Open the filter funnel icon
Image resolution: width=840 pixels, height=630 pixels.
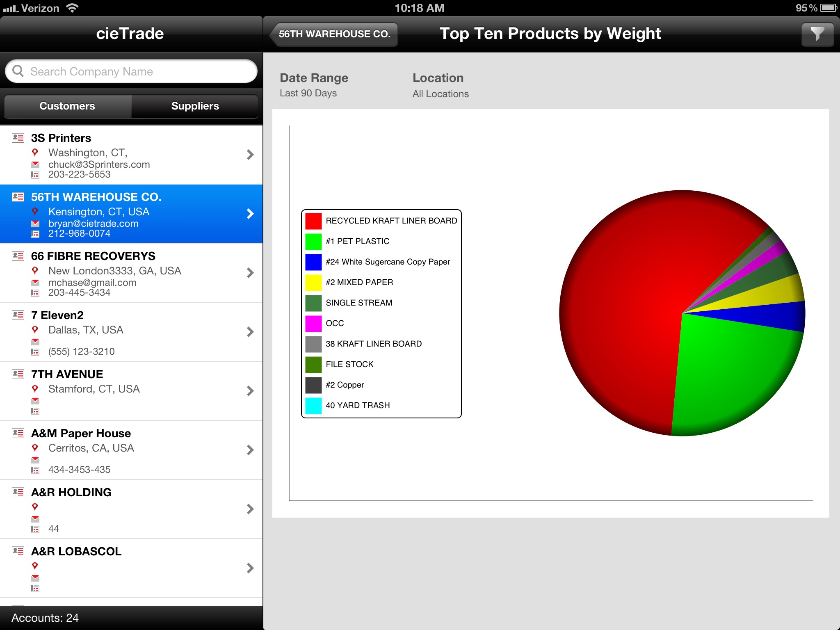pos(817,34)
